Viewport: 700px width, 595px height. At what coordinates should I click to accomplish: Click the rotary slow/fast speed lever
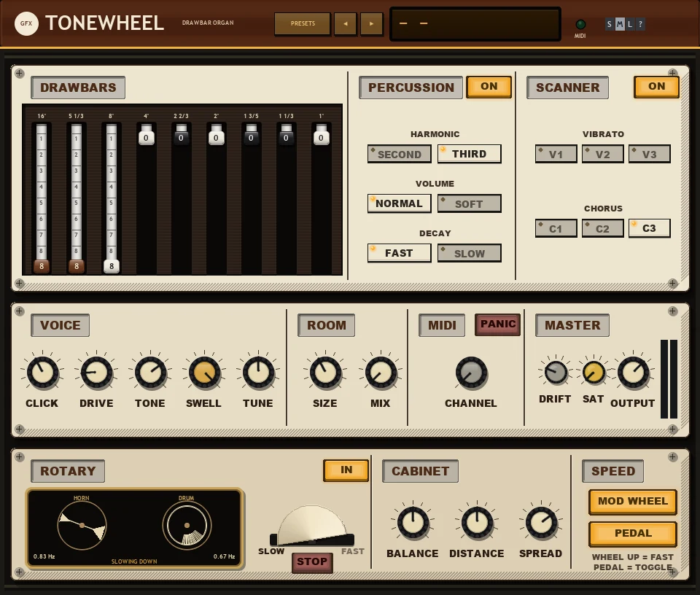coord(311,526)
